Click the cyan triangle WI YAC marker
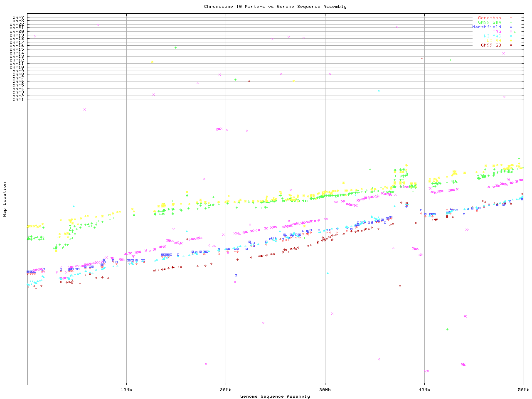The image size is (532, 399). (511, 36)
